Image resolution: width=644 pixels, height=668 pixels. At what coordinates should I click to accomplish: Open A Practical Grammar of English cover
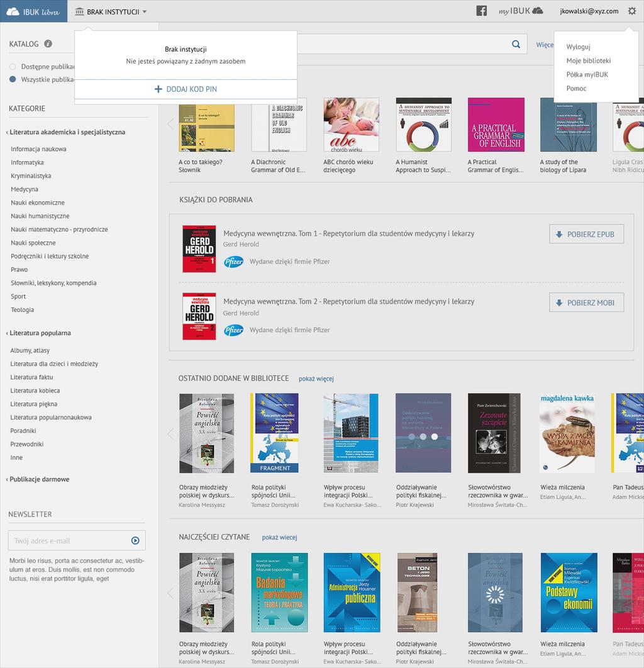click(x=496, y=125)
